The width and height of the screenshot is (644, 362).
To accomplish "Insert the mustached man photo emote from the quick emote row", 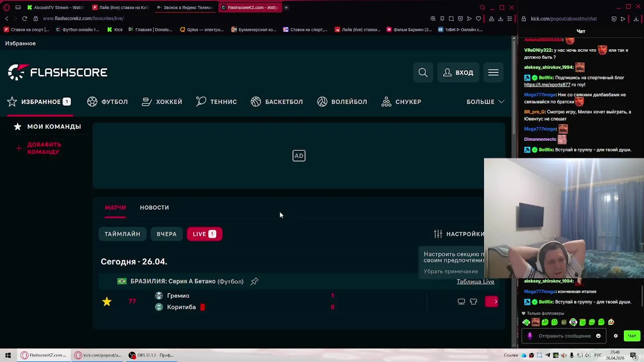I will click(x=535, y=322).
